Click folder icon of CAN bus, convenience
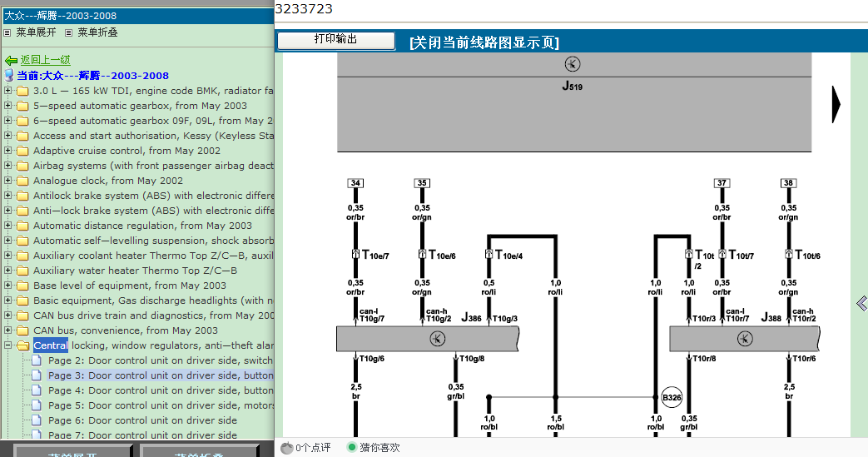868x457 pixels. click(22, 330)
